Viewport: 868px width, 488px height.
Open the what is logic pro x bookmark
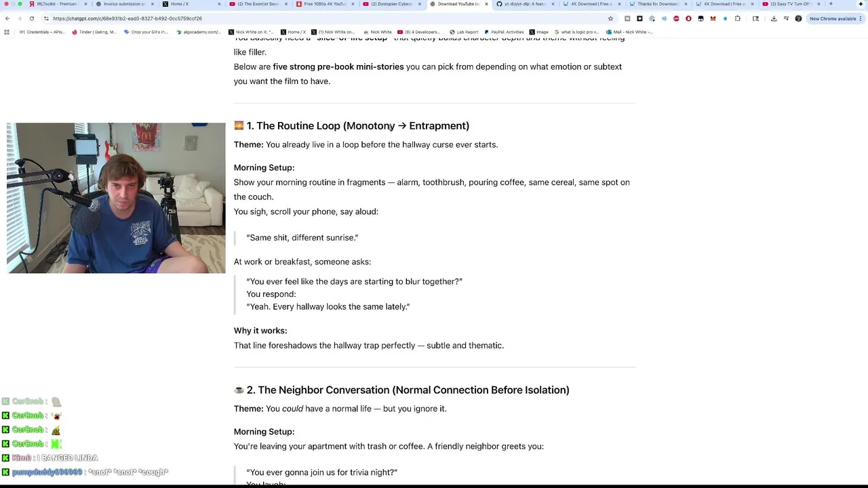pos(577,32)
